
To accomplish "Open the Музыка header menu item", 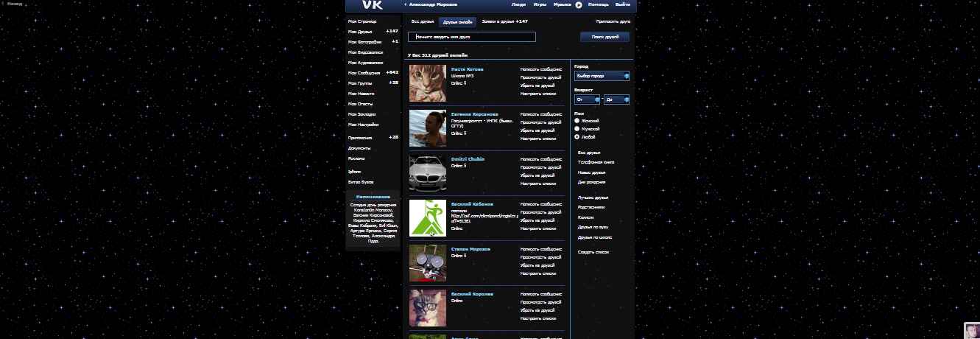I will pyautogui.click(x=563, y=4).
